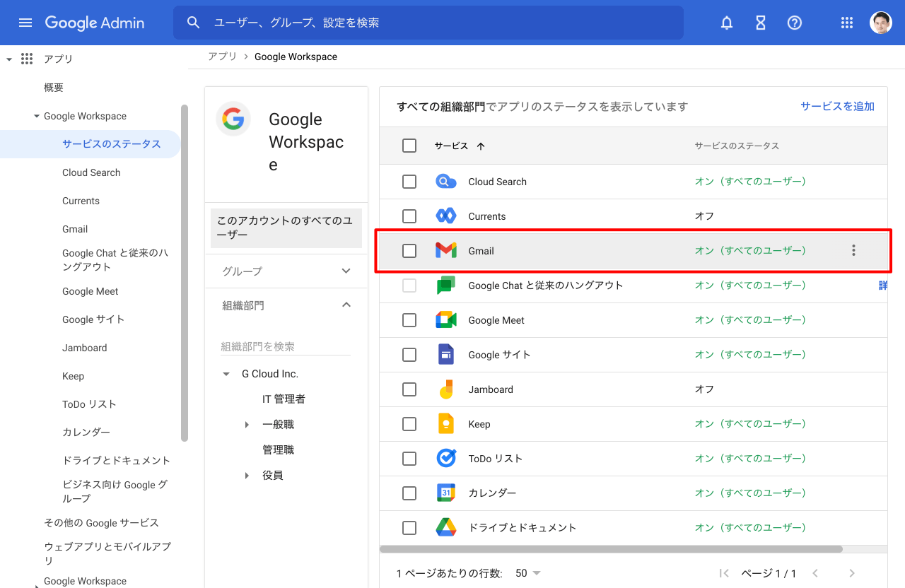Click the Google Meet service icon
This screenshot has height=588, width=905.
(x=445, y=320)
